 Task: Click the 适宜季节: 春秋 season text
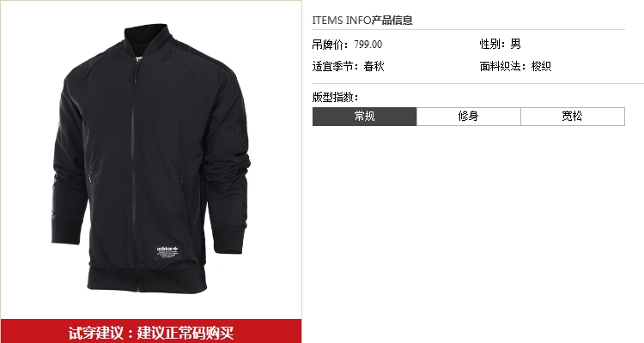[348, 66]
